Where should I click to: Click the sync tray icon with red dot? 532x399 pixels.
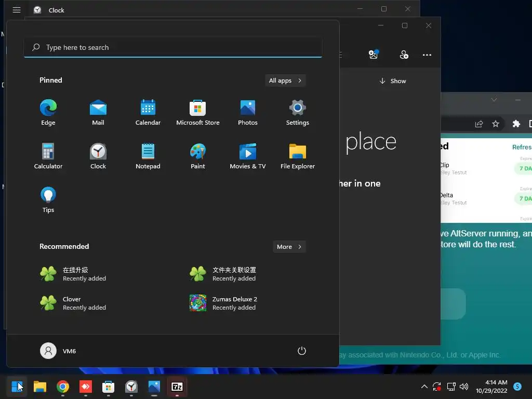pos(437,387)
